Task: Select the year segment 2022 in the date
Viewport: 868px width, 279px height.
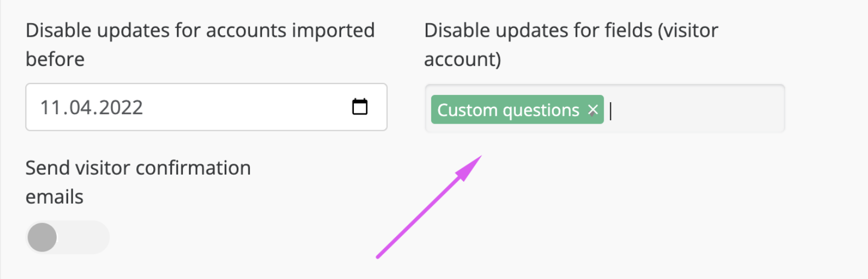Action: click(x=120, y=107)
